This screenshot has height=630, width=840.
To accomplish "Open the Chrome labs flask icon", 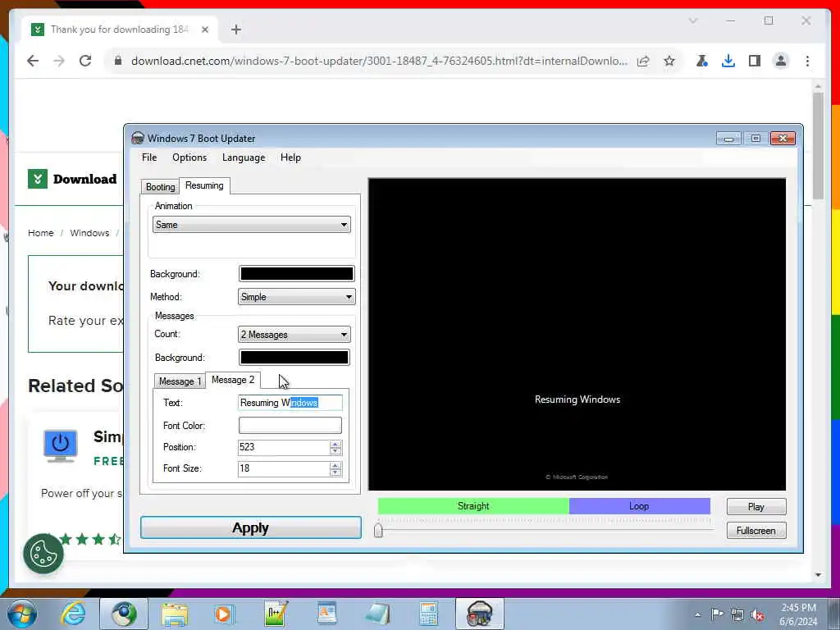I will tap(702, 61).
